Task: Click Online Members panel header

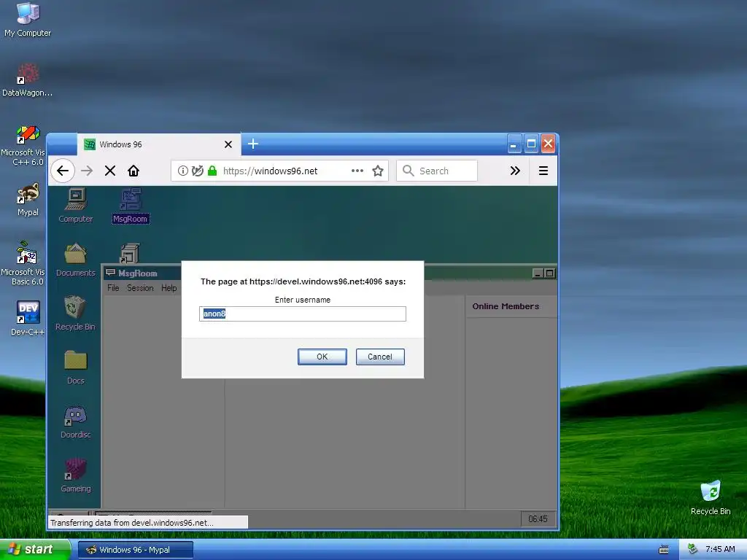Action: (x=506, y=306)
